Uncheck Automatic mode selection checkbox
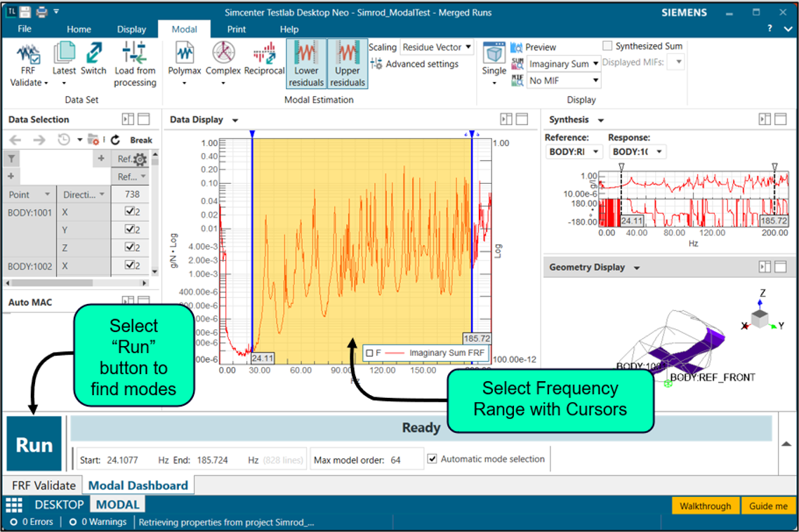799x532 pixels. tap(432, 459)
